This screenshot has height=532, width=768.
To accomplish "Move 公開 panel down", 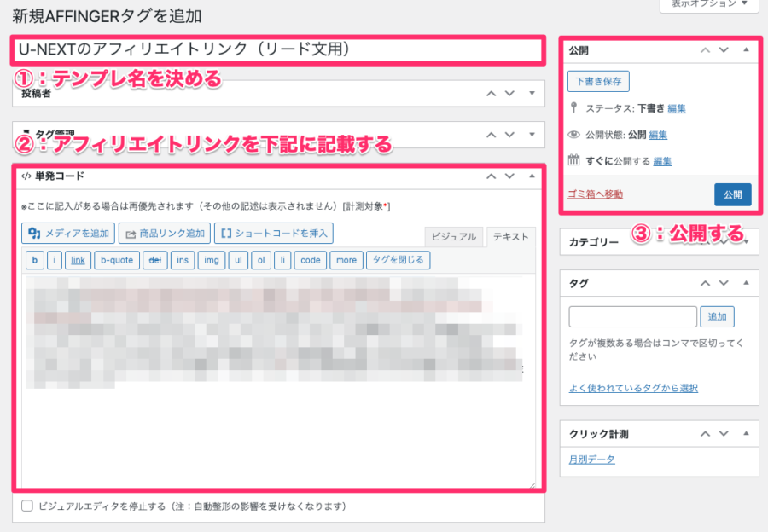I will (724, 50).
